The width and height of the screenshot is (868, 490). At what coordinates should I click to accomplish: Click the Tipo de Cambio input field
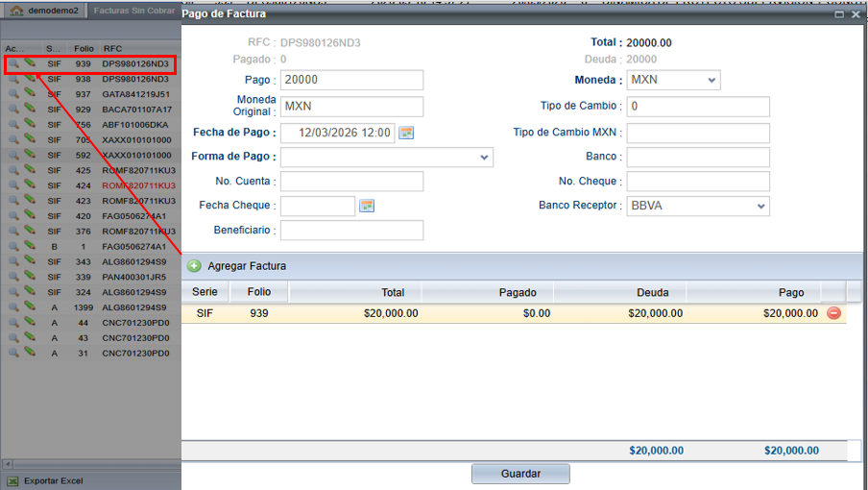[698, 107]
